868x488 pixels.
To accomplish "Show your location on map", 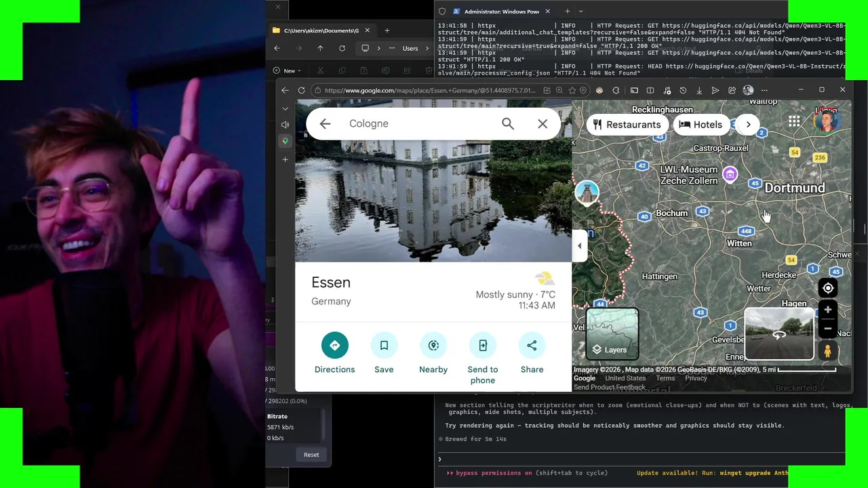I will (828, 288).
